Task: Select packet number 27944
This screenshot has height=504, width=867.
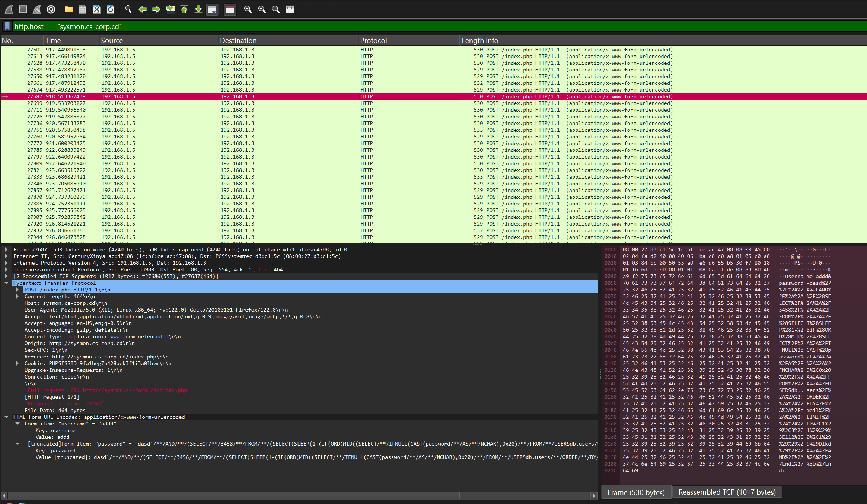Action: tap(433, 237)
